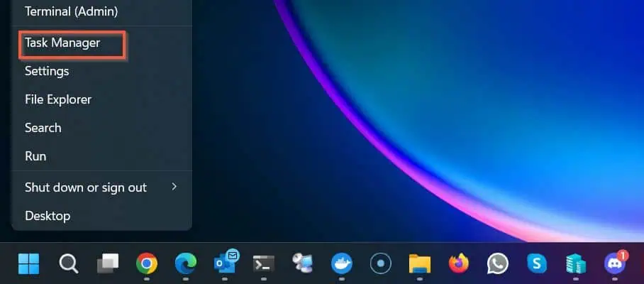Open Skype from the taskbar
Image resolution: width=644 pixels, height=284 pixels.
coord(537,263)
